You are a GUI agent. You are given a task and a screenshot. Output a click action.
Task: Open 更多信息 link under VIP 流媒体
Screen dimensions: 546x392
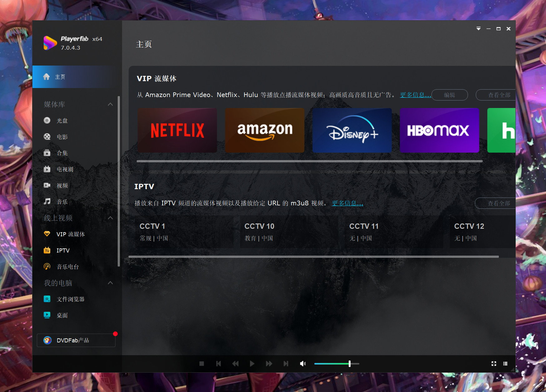click(416, 95)
